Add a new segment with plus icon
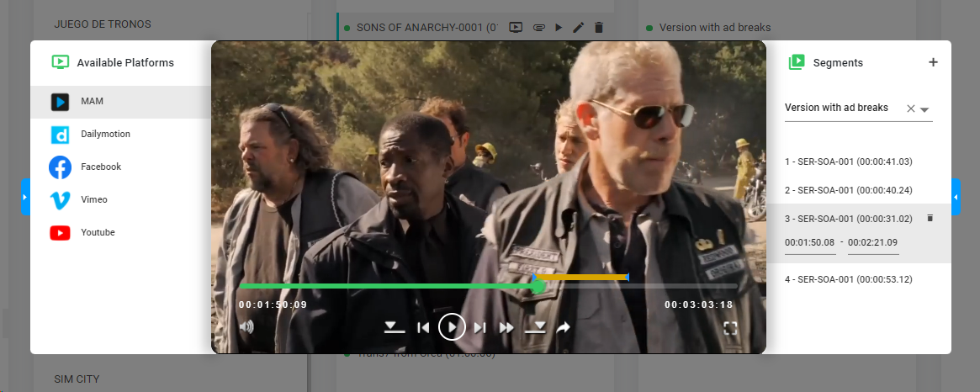Screen dimensions: 980x392 [x=932, y=62]
